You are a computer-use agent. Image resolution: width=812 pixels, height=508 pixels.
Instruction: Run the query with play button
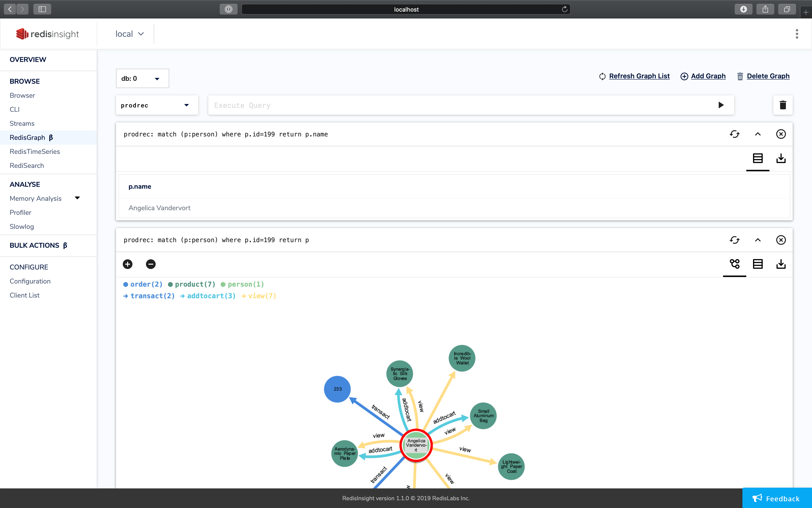[721, 105]
